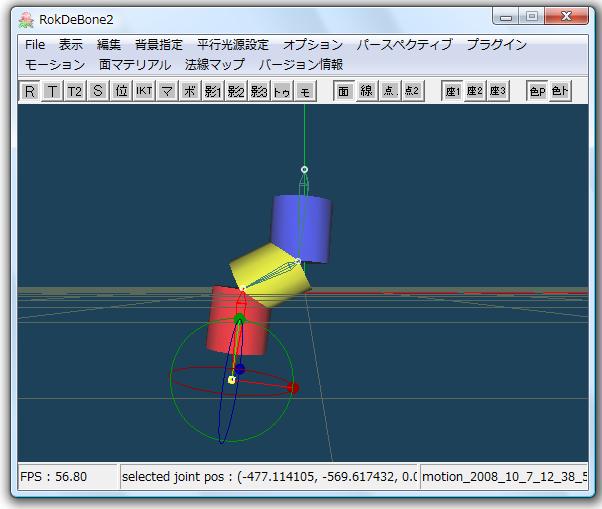Open the プラグイン menu
Screen dimensions: 602x509
tap(496, 45)
